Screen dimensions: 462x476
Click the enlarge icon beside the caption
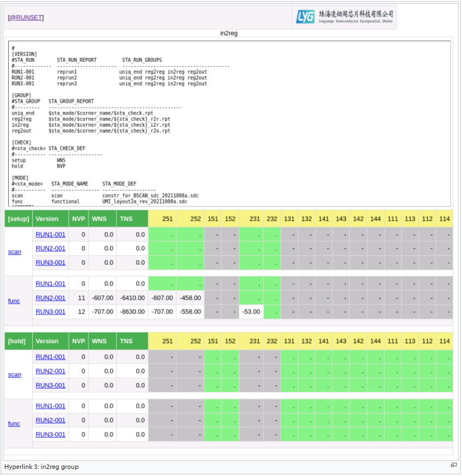click(x=453, y=465)
